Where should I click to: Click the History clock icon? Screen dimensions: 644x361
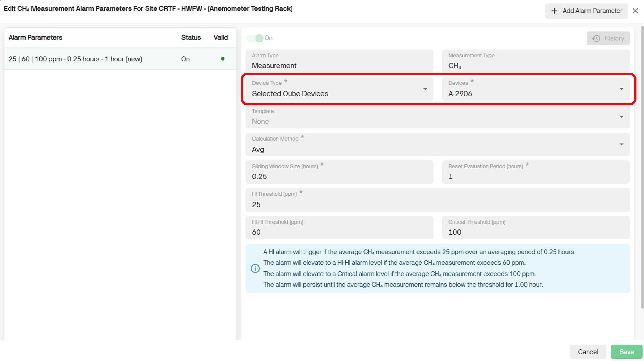coord(596,38)
